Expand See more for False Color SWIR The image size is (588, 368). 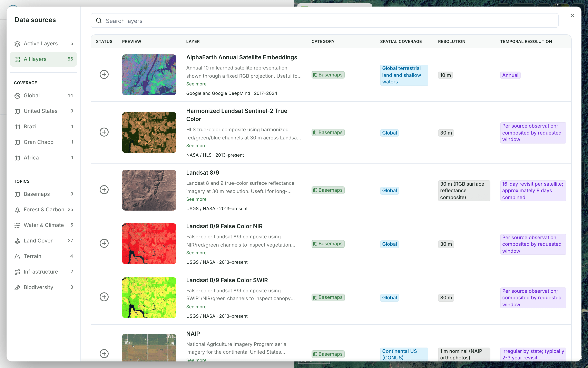(196, 307)
